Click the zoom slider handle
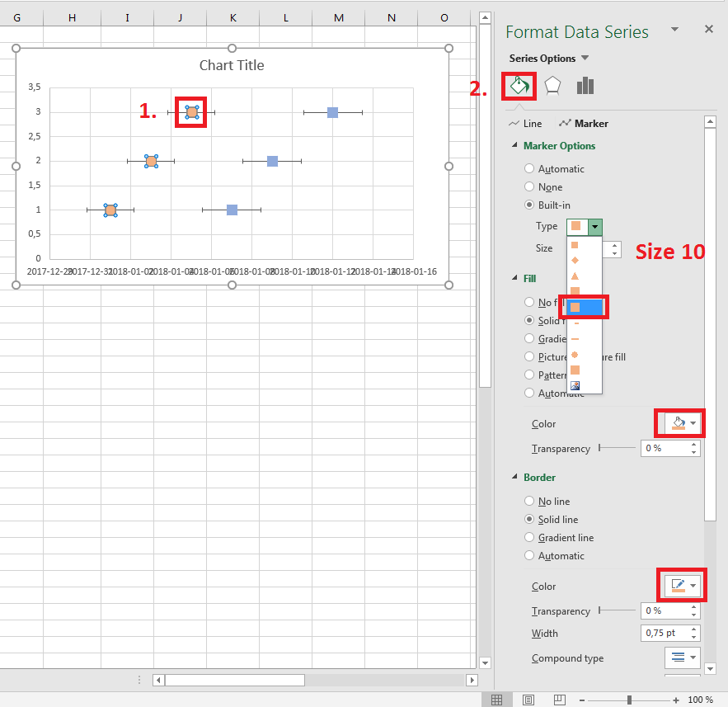Image resolution: width=728 pixels, height=707 pixels. click(629, 700)
